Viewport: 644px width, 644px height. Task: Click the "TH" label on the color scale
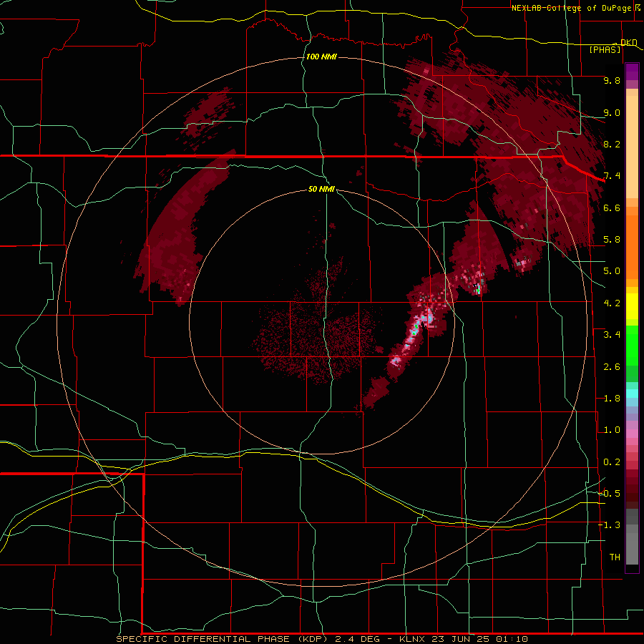click(x=615, y=557)
